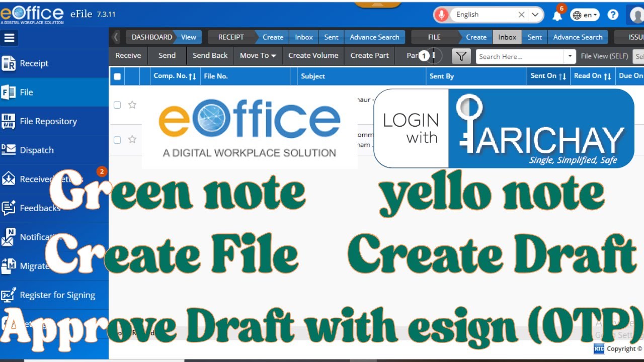Screen dimensions: 644x362
Task: Star the first inbox row
Action: pyautogui.click(x=132, y=105)
